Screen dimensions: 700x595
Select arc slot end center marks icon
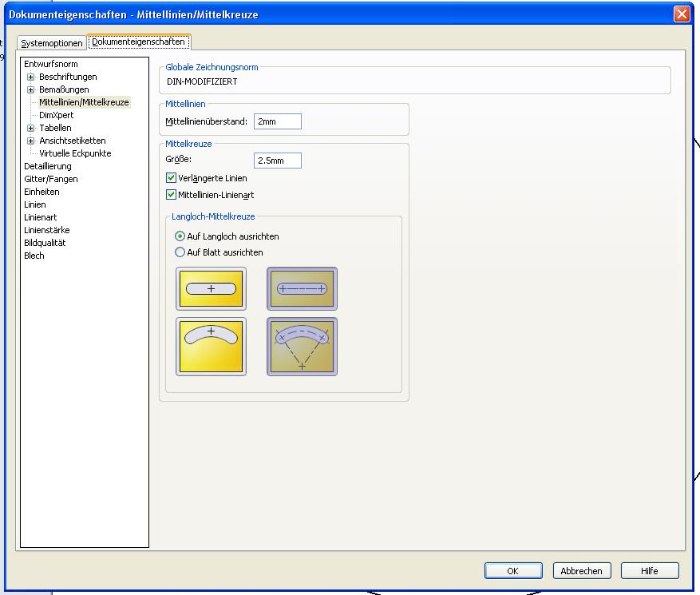pyautogui.click(x=302, y=346)
